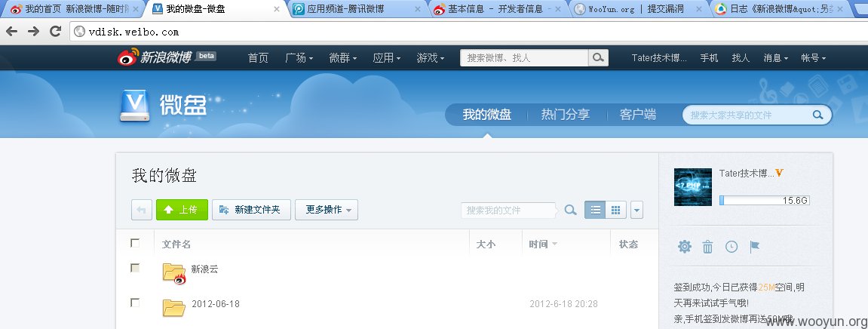Viewport: 868px width, 329px height.
Task: Open the trash bin icon
Action: (707, 247)
